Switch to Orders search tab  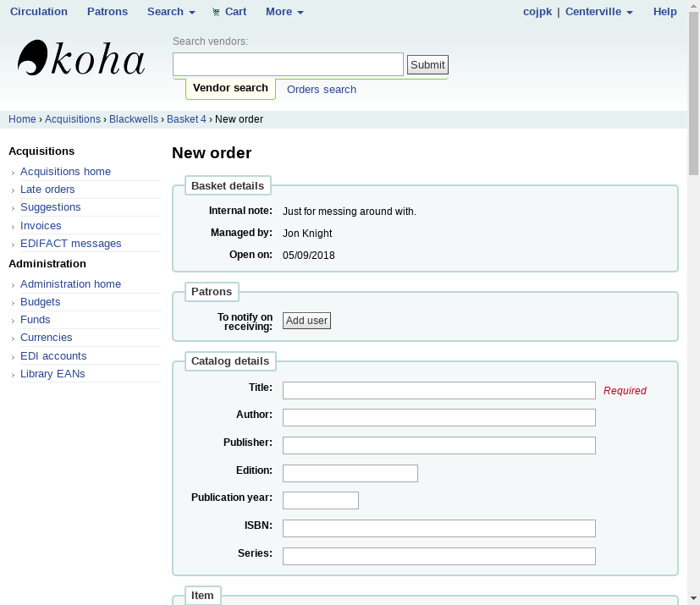(x=321, y=90)
